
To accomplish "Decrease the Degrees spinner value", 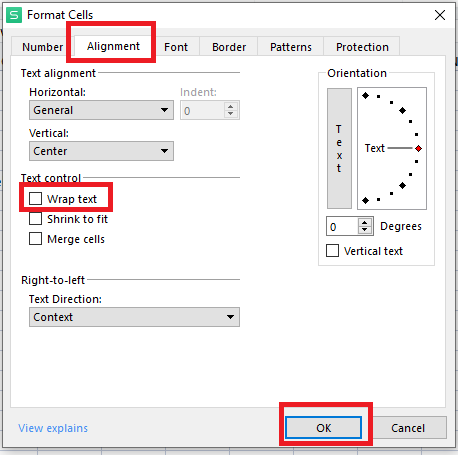I will click(365, 230).
